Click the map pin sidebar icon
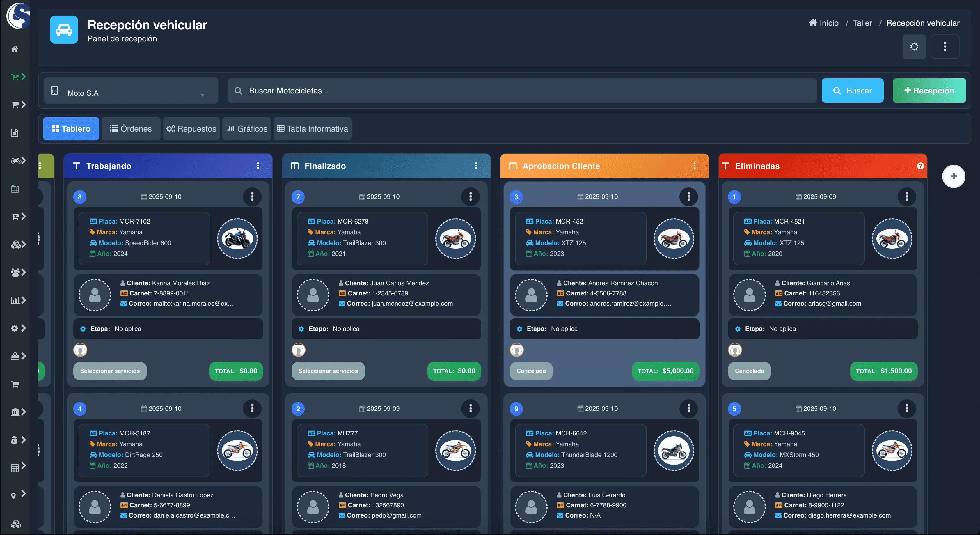The image size is (980, 535). (x=13, y=496)
